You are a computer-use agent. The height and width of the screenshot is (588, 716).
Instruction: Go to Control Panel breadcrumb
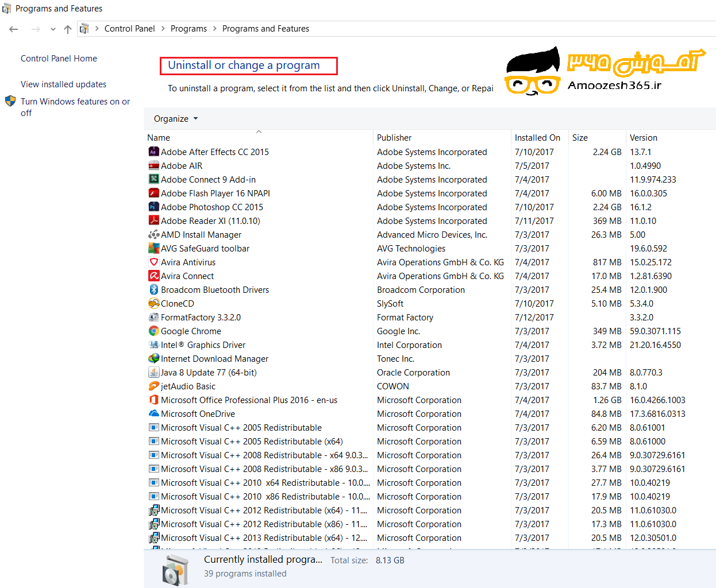(129, 28)
